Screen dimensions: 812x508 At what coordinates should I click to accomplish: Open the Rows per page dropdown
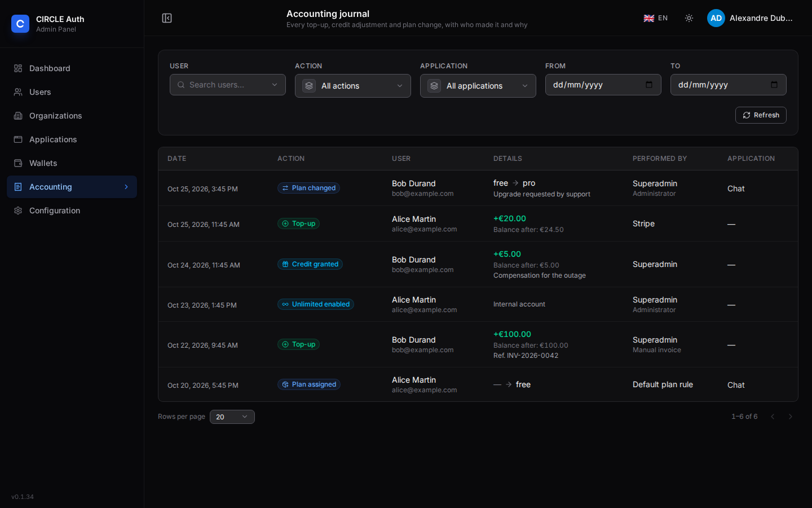point(232,417)
